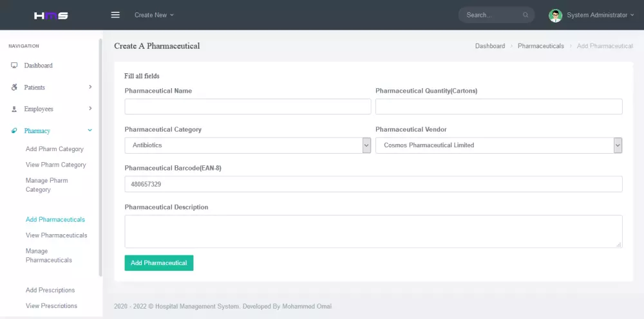Expand the Patients sidebar submenu
644x319 pixels.
tap(90, 87)
